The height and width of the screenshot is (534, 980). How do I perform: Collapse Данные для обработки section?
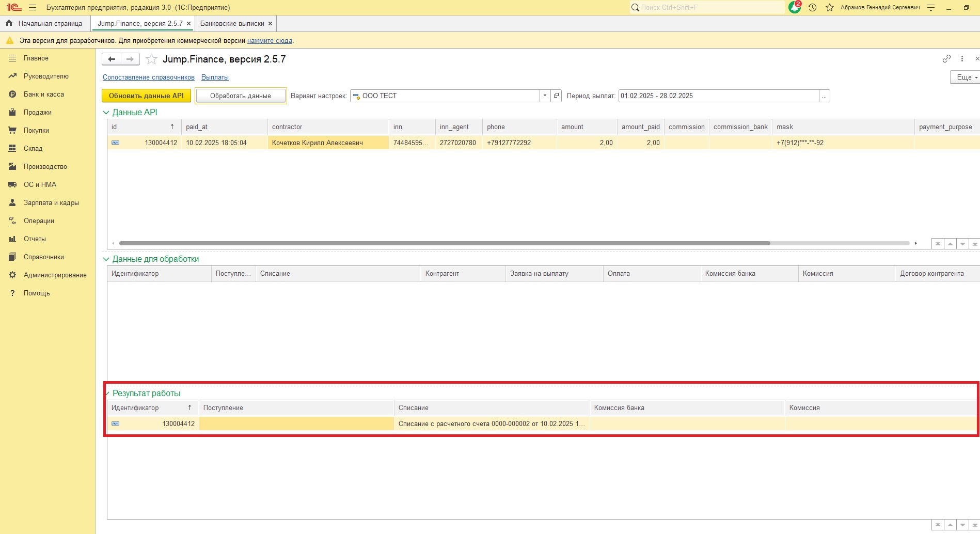coord(106,259)
